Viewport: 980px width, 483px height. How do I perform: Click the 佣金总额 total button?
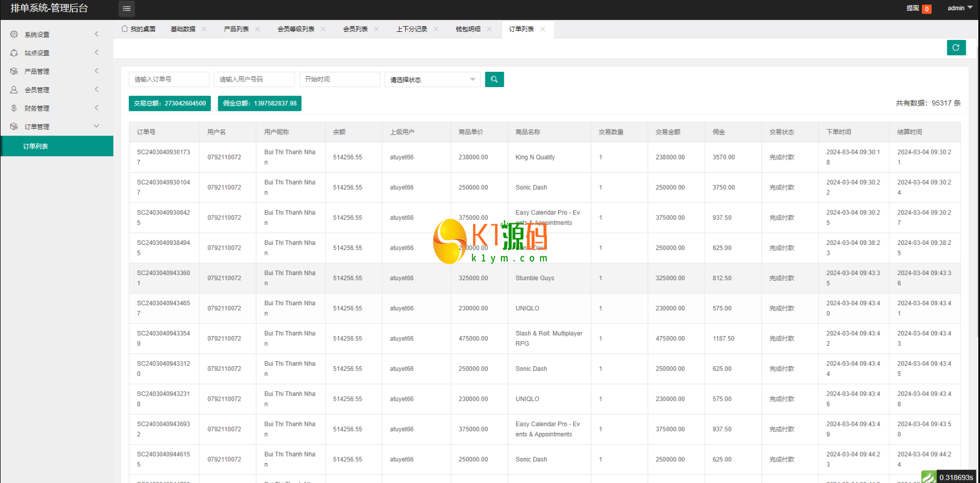(x=259, y=104)
